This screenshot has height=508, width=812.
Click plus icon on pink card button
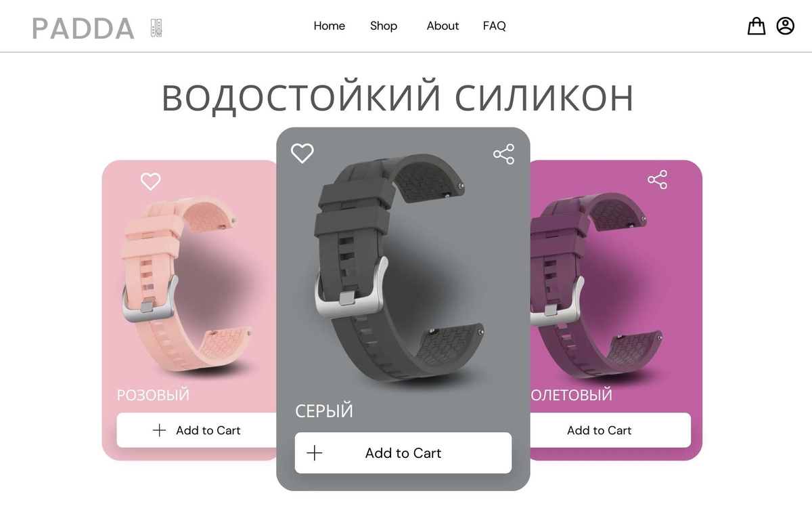click(159, 430)
